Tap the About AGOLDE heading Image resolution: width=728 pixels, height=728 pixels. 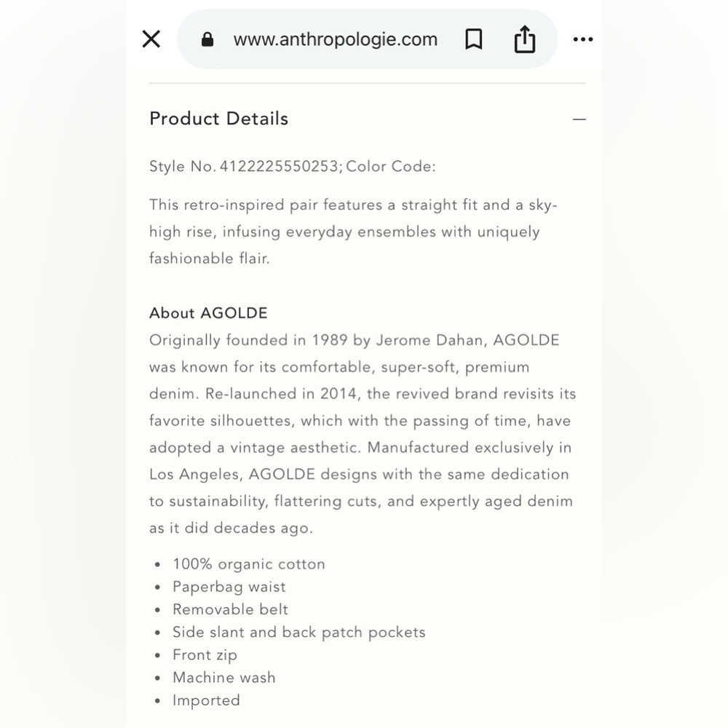click(x=208, y=313)
